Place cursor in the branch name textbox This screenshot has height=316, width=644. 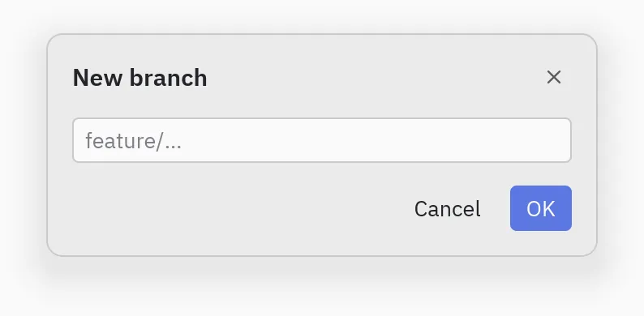(x=322, y=140)
